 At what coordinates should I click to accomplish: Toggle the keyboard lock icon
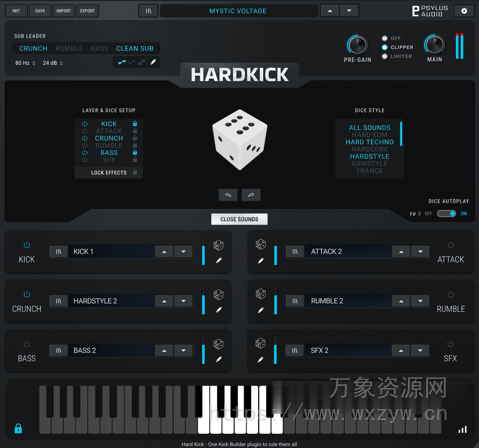coord(18,428)
